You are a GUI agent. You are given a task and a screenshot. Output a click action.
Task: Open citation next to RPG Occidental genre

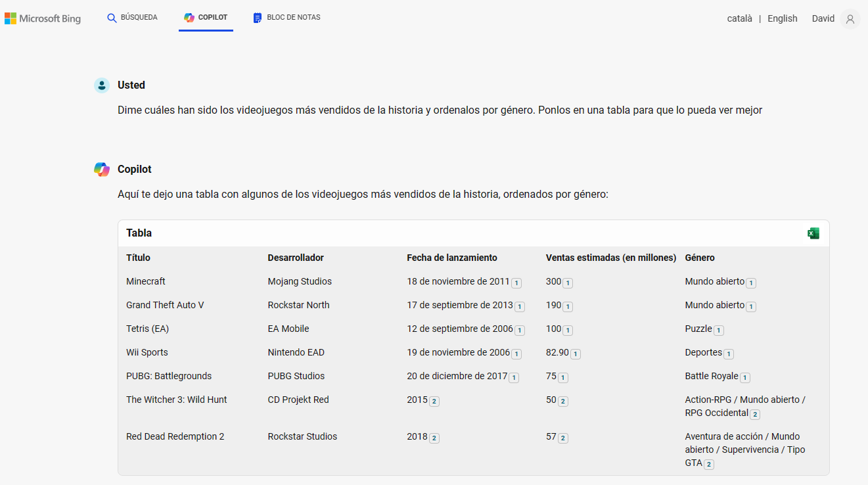click(x=756, y=414)
